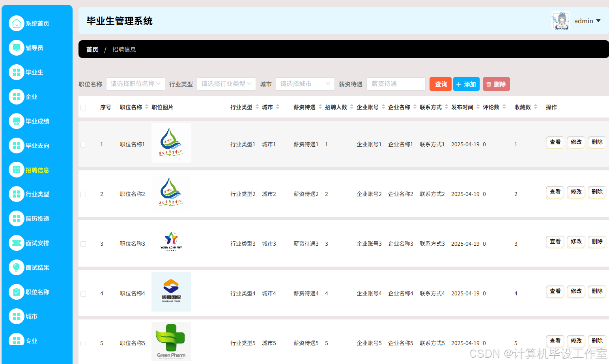Click 删除 for row 职位名称3
This screenshot has height=364, width=609.
tap(597, 241)
